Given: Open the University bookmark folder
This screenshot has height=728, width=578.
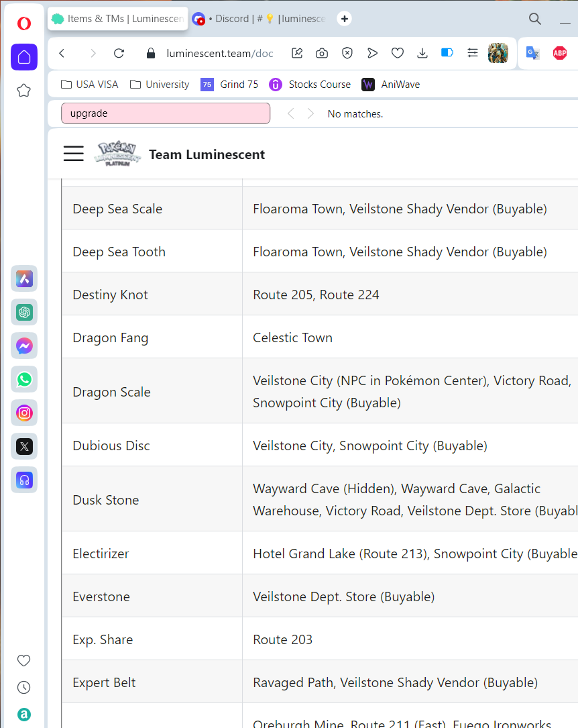Looking at the screenshot, I should click(160, 85).
